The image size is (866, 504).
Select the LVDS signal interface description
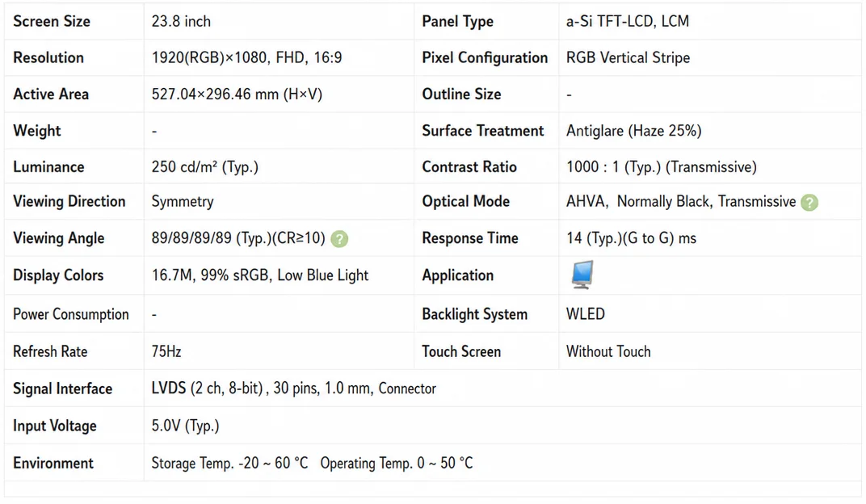(294, 388)
